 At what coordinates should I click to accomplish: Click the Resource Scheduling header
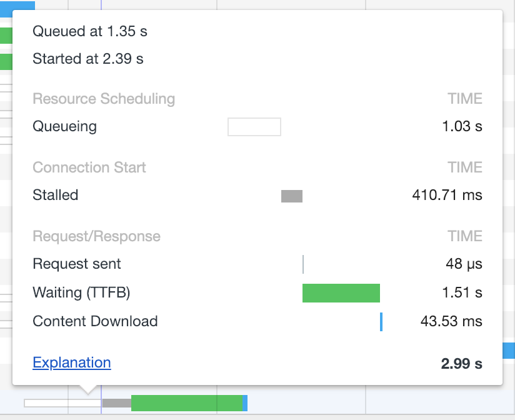(x=104, y=99)
